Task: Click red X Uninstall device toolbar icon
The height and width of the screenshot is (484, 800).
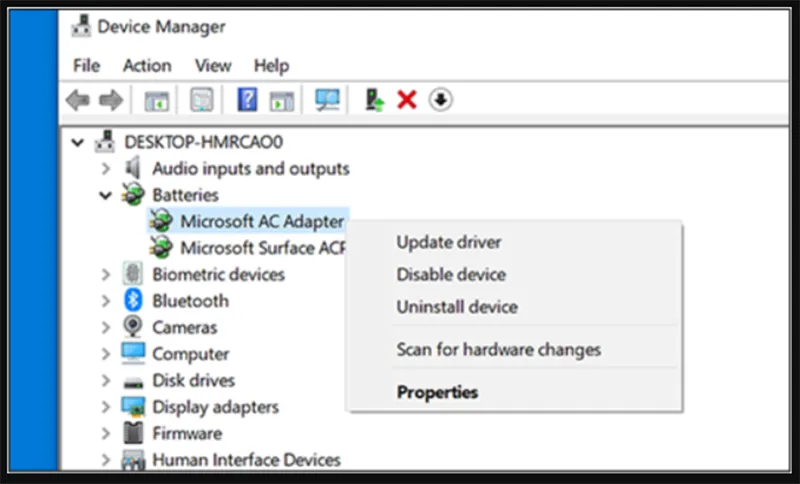Action: pos(407,100)
